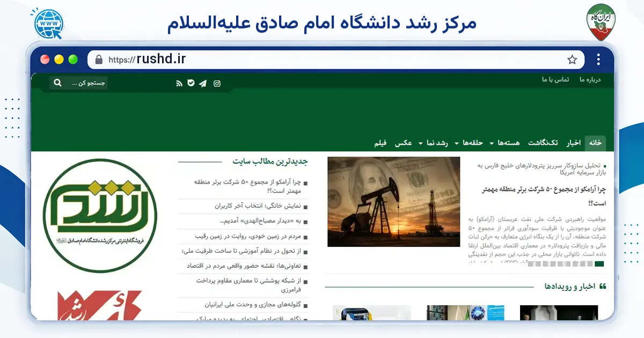Expand the هسته‌ها dropdown arrow
The image size is (644, 338).
click(x=492, y=143)
